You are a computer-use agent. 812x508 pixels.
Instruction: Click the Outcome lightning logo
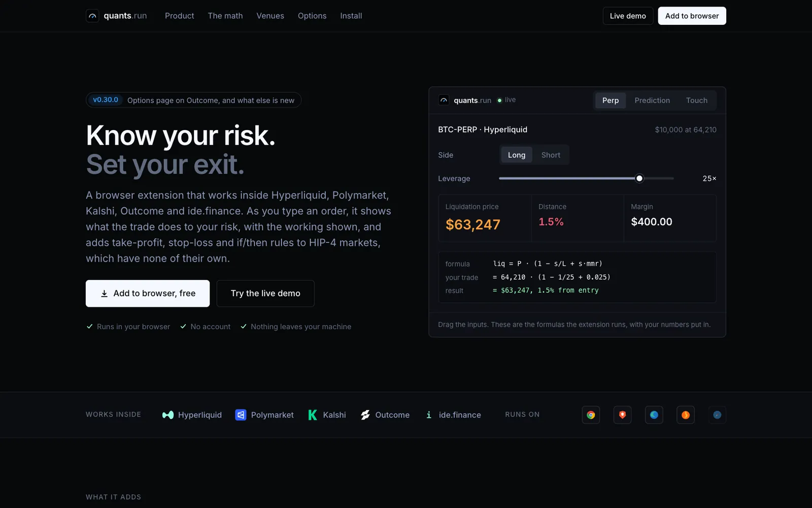point(365,415)
